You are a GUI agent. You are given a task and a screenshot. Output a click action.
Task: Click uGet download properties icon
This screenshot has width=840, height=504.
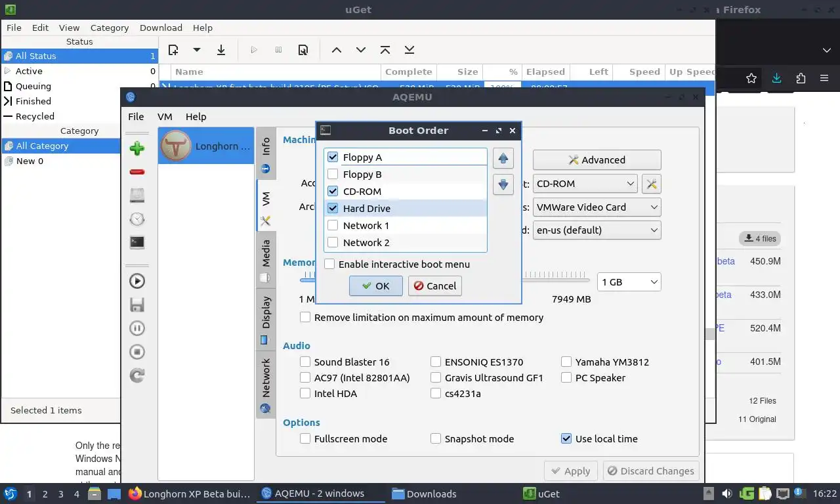(x=303, y=50)
